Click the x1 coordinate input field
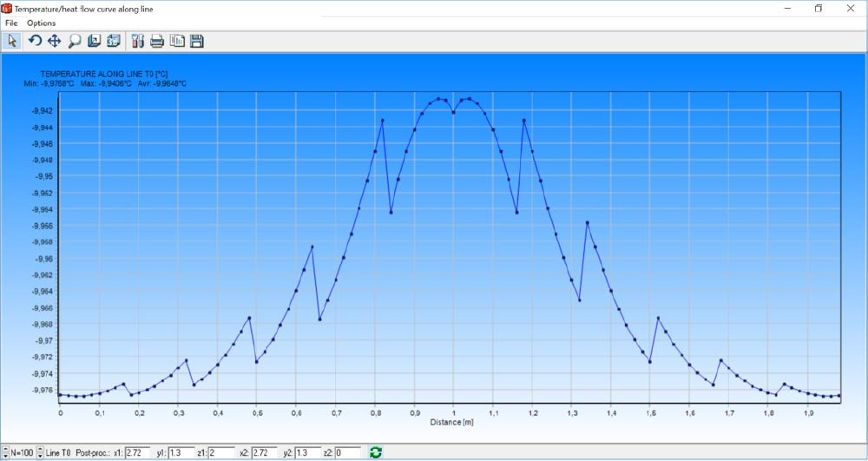Viewport: 868px width, 461px height. pyautogui.click(x=138, y=452)
